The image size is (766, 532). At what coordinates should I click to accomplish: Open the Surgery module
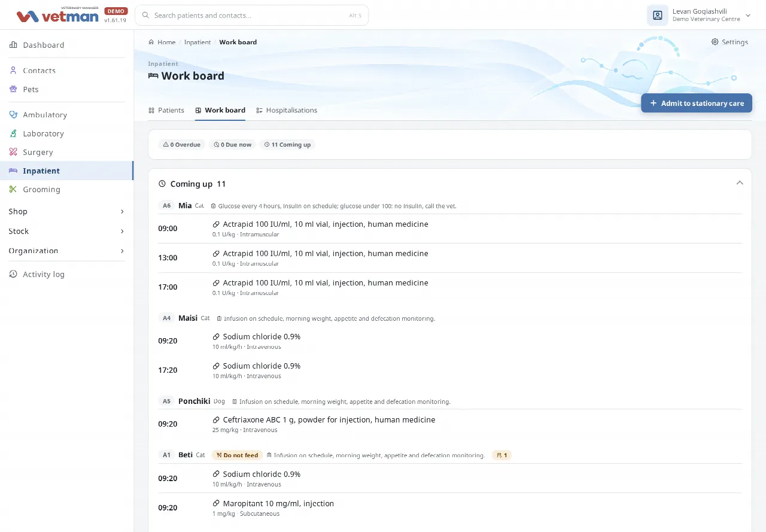66,152
